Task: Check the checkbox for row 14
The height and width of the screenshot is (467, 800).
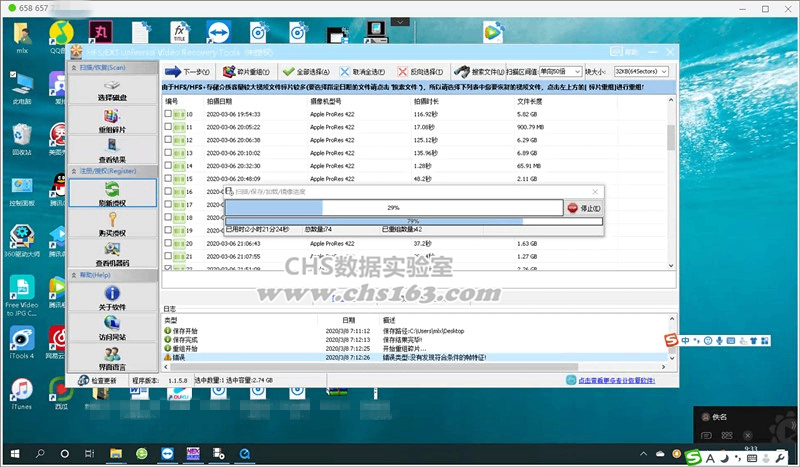Action: pos(168,165)
